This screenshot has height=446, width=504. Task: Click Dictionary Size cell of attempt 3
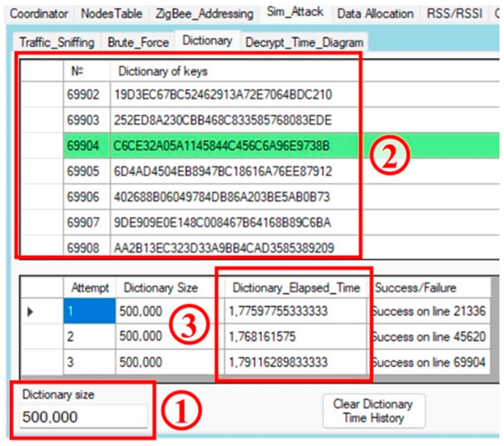170,362
